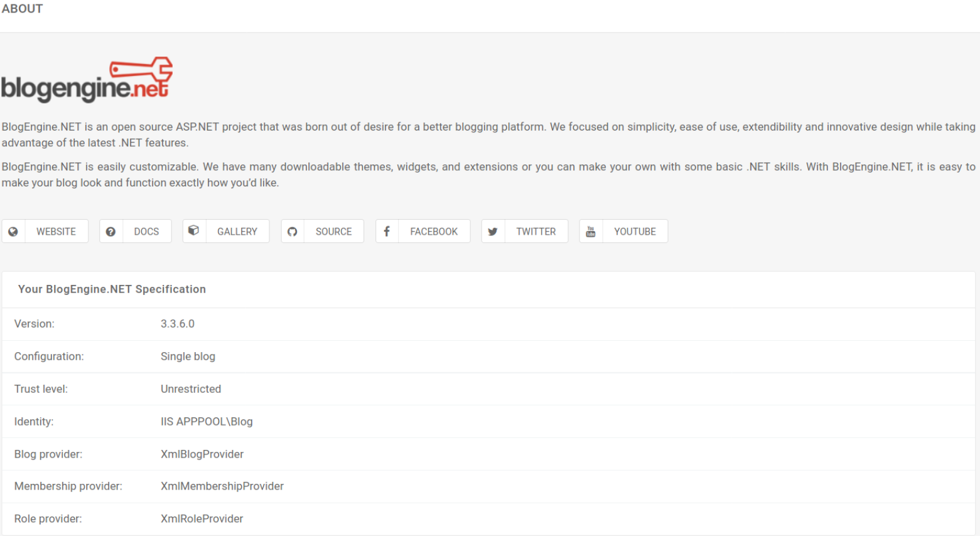Viewport: 980px width, 536px height.
Task: Click the 'Blog provider:' label
Action: [48, 454]
